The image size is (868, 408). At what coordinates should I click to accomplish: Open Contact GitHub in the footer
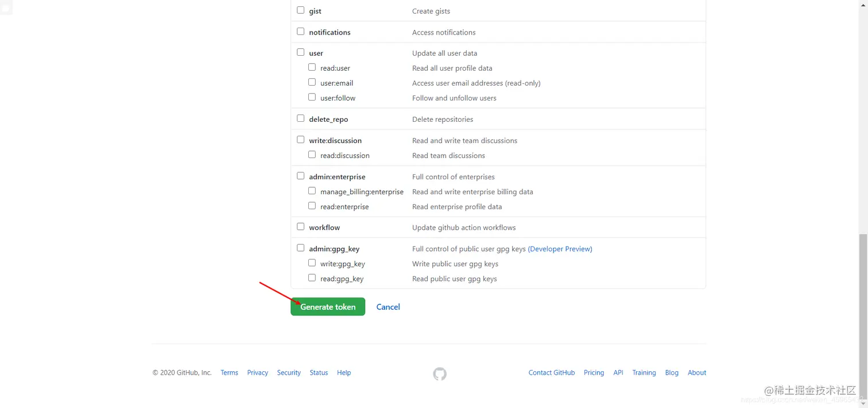552,373
